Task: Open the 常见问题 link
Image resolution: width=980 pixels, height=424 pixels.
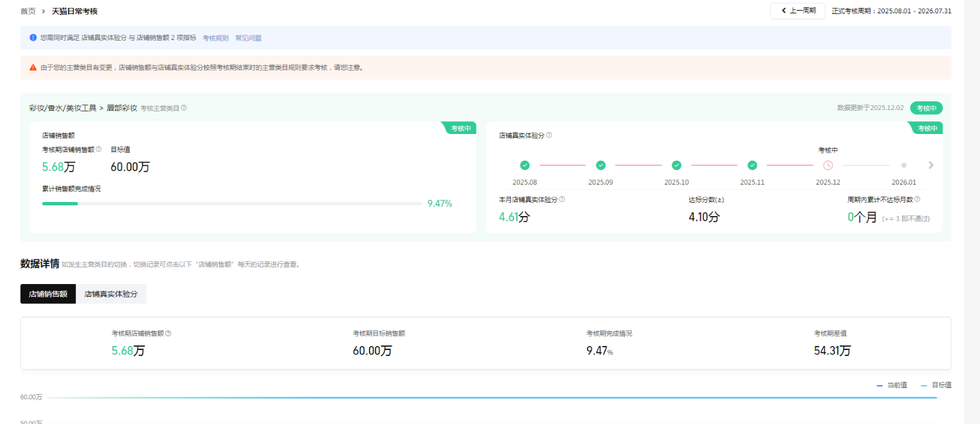Action: 248,38
